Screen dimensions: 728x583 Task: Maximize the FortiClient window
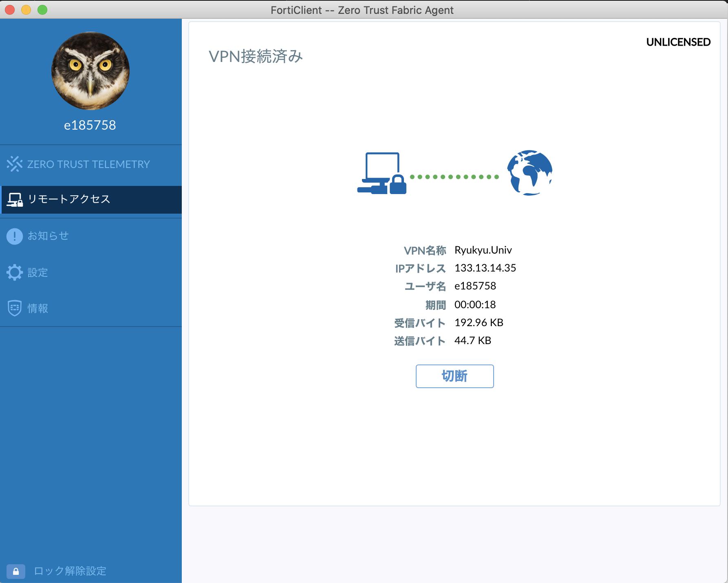[x=42, y=10]
